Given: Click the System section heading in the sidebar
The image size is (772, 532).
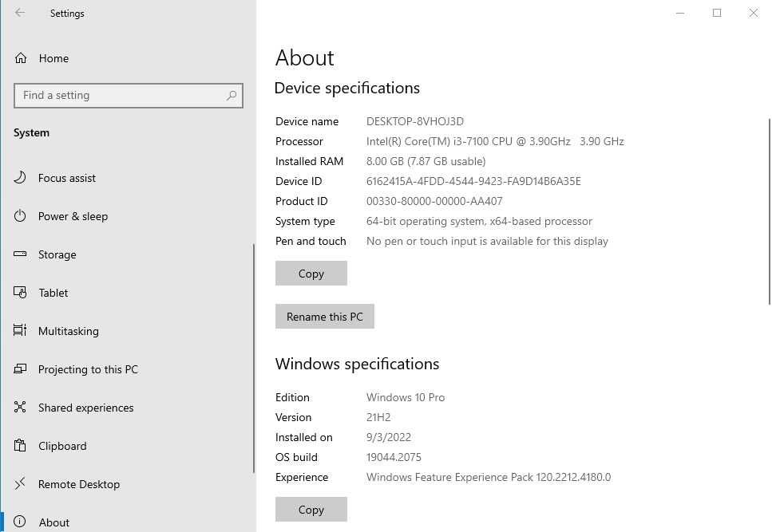Looking at the screenshot, I should tap(31, 132).
